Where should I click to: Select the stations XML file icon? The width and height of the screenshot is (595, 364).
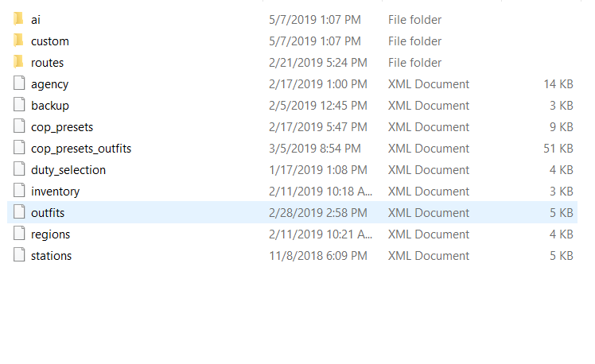[x=19, y=255]
